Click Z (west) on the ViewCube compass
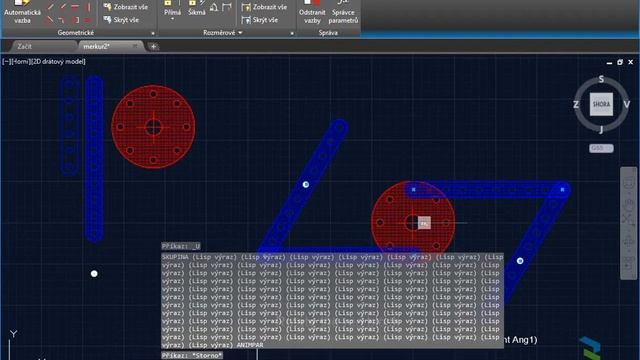Screen dimensions: 640x360 [576, 104]
